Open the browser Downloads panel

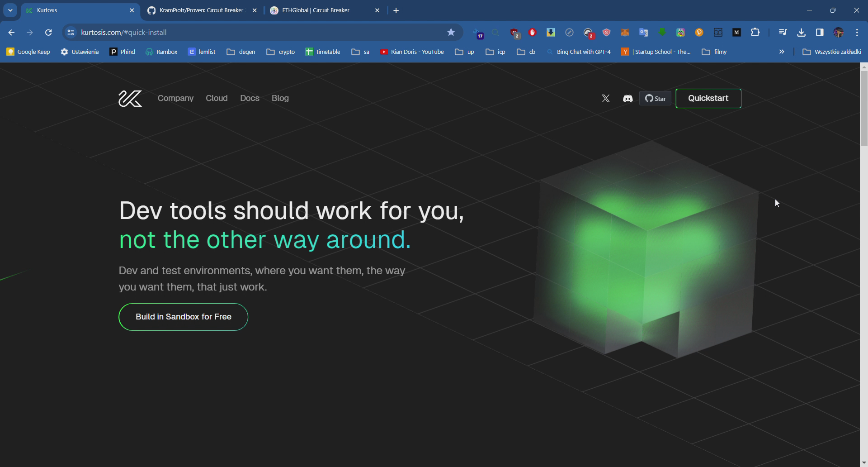801,32
